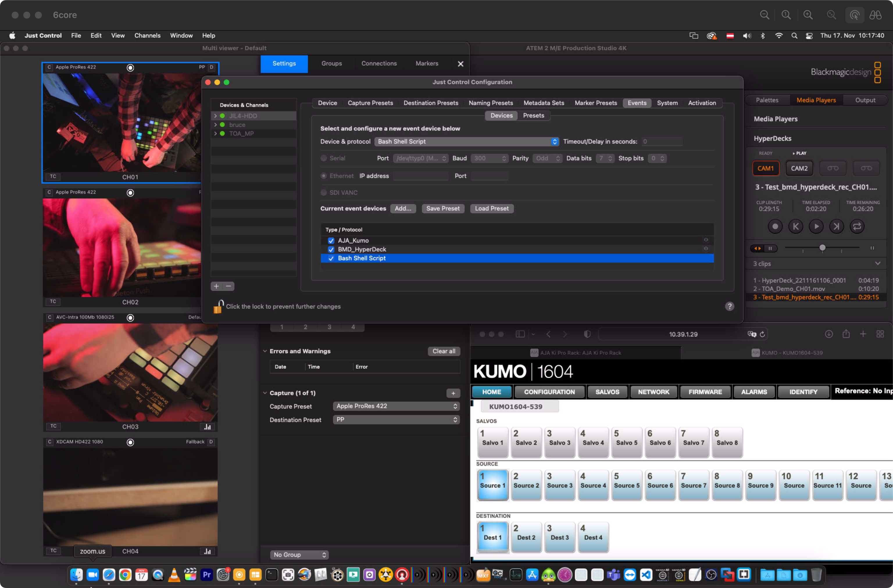Click the audio meter icon on CH04
Viewport: 893px width, 588px height.
(x=208, y=551)
